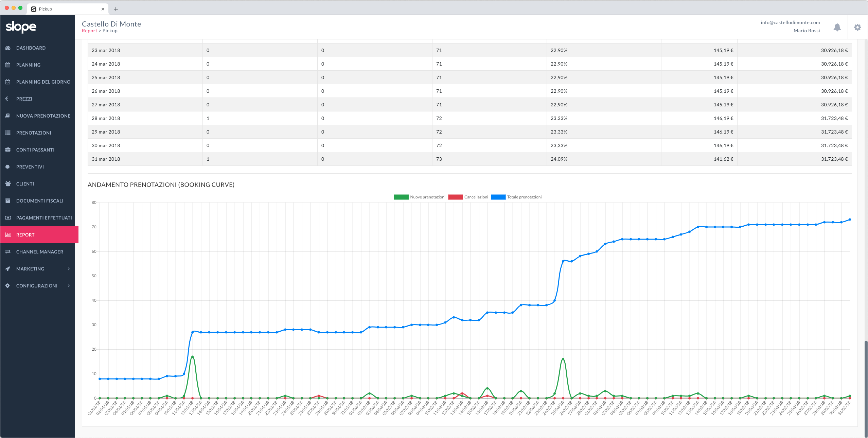Viewport: 868px width, 438px height.
Task: Click the Slope logo
Action: point(21,27)
